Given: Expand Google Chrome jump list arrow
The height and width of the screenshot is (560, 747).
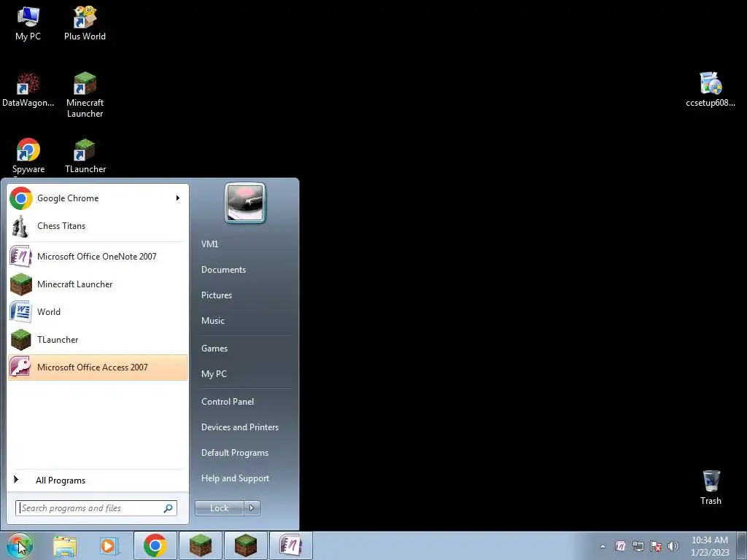Looking at the screenshot, I should 178,198.
